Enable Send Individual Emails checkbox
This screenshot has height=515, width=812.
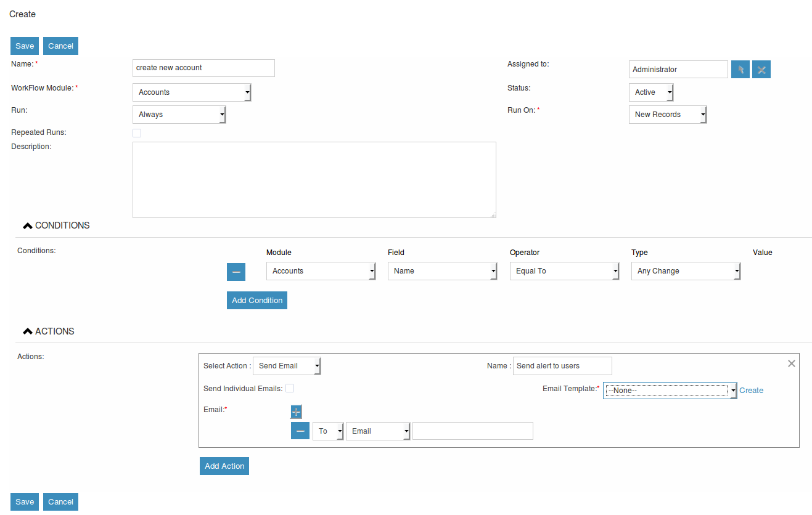pos(290,388)
